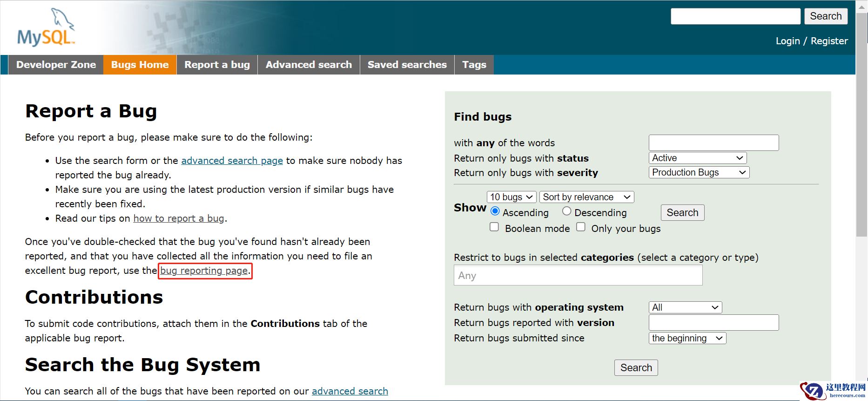Click the Search button beside Descending
The width and height of the screenshot is (868, 401).
(x=682, y=213)
